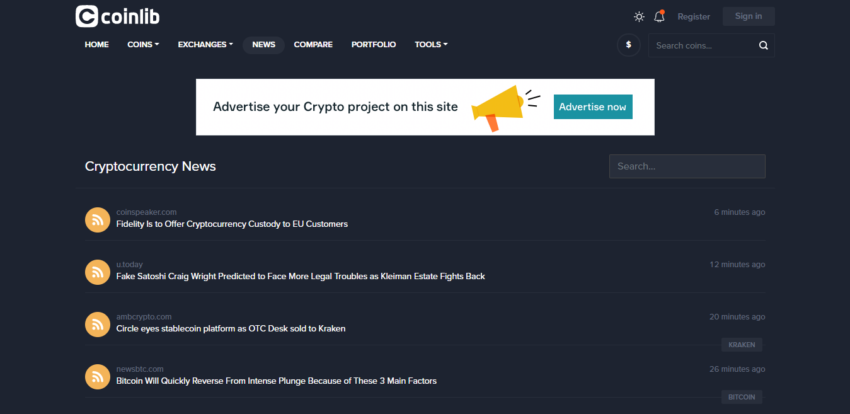Click the '20 minutes ago' timestamp

(x=737, y=316)
